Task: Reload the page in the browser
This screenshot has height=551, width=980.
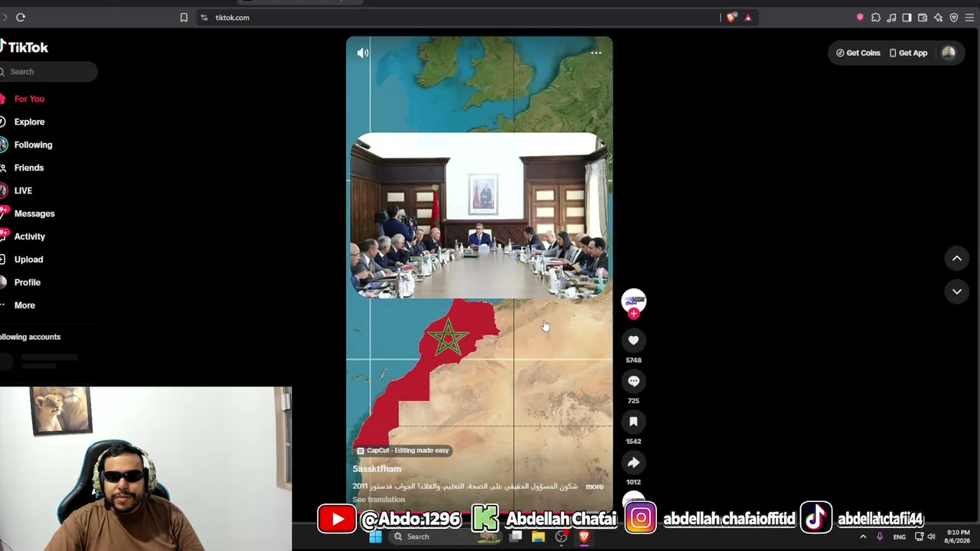Action: [21, 18]
